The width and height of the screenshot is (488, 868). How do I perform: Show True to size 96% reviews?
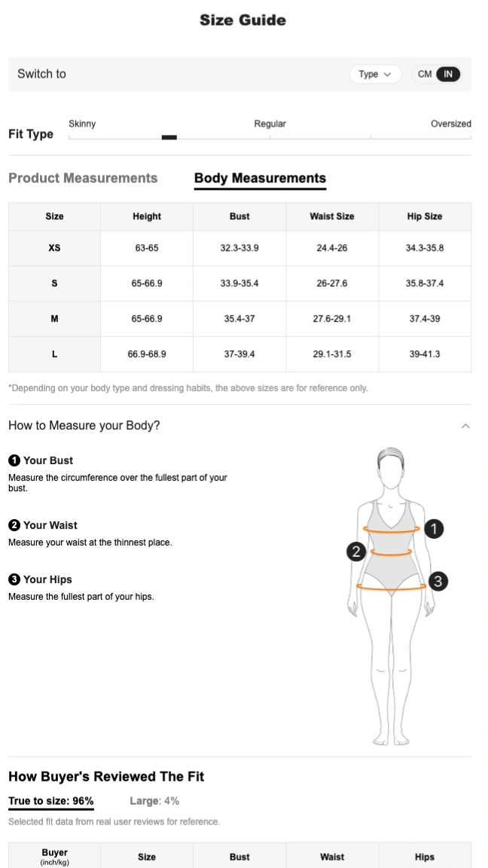(x=51, y=801)
